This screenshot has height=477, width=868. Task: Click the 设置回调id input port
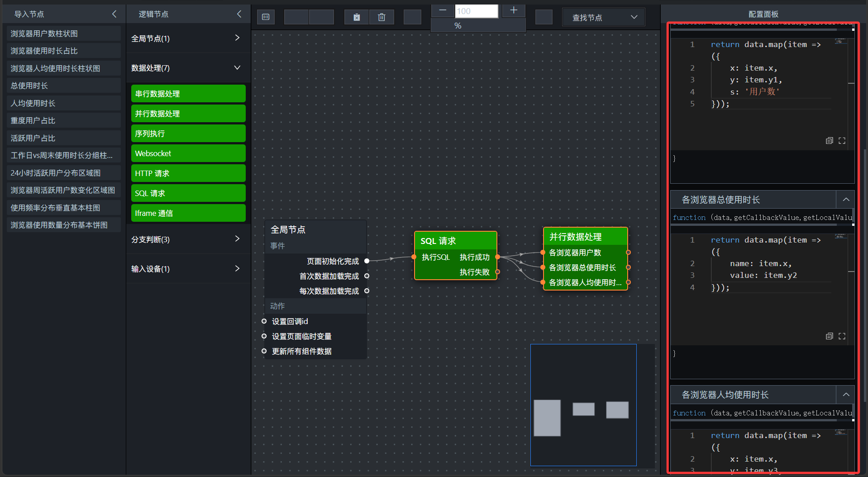tap(264, 321)
